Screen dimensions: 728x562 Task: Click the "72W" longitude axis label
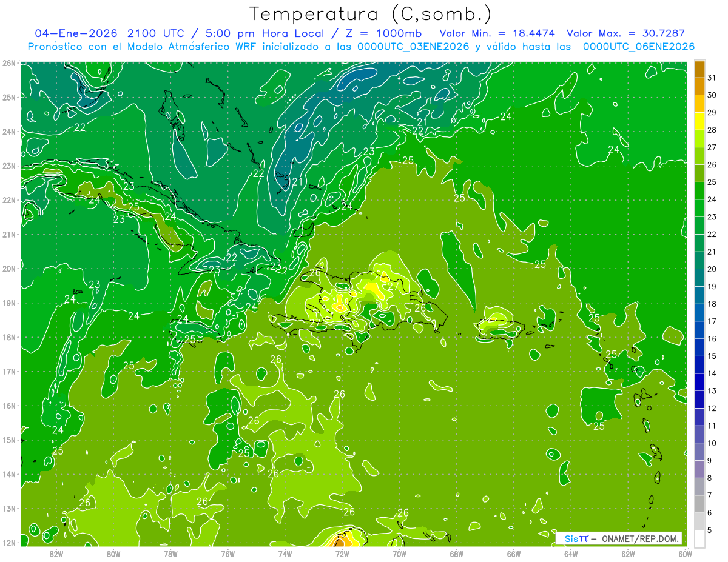click(342, 554)
